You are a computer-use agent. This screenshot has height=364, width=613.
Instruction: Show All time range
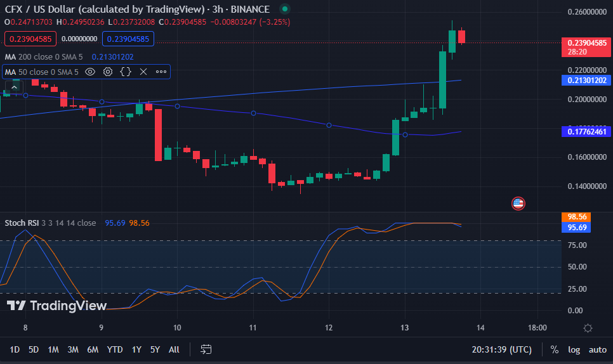tap(174, 349)
